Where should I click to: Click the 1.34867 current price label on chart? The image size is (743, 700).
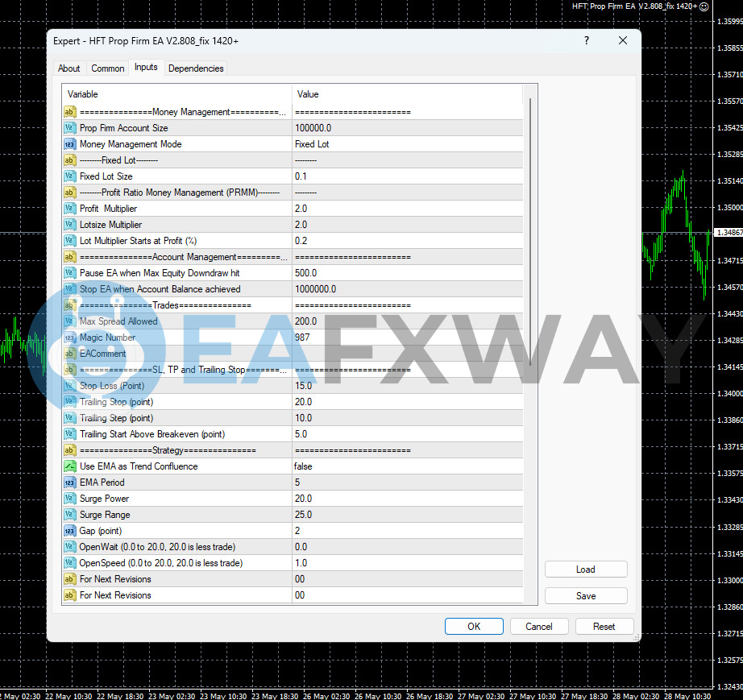pos(728,233)
